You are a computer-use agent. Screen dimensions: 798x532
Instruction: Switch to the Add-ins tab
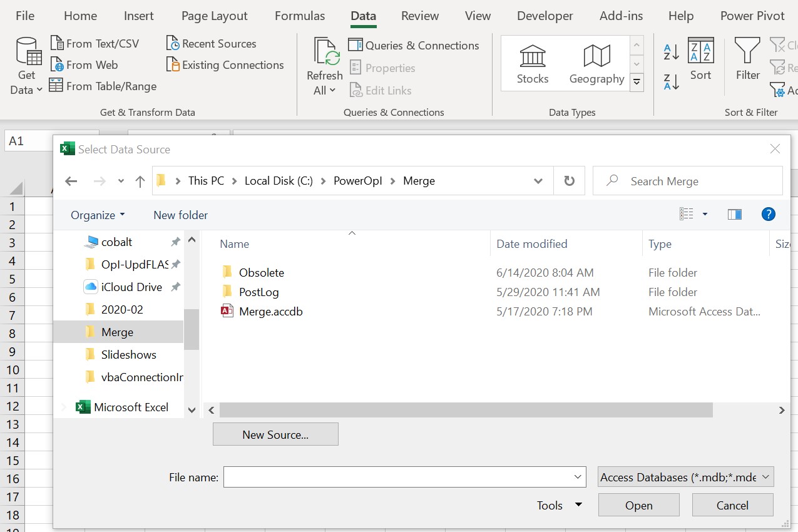(x=622, y=16)
